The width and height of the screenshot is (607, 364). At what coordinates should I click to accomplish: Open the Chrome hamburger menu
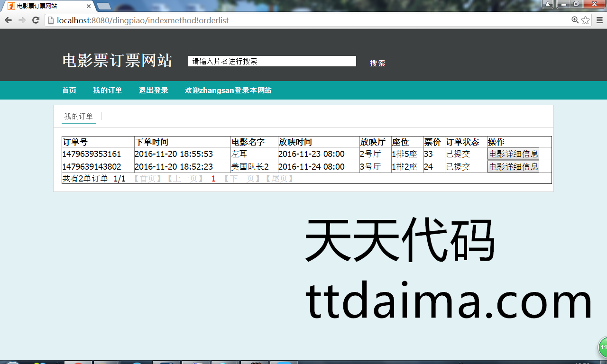coord(599,20)
